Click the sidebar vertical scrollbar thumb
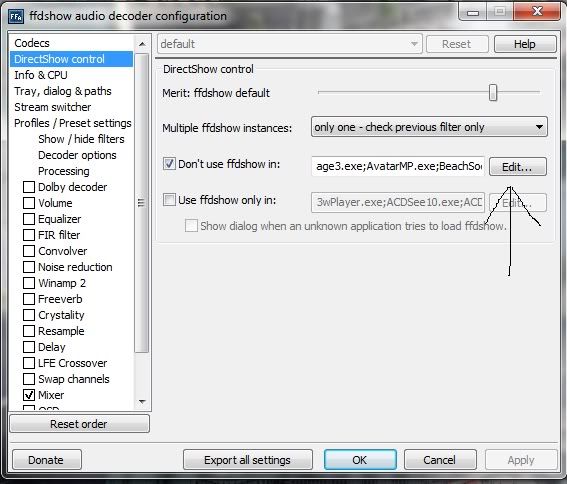The image size is (567, 484). 142,203
